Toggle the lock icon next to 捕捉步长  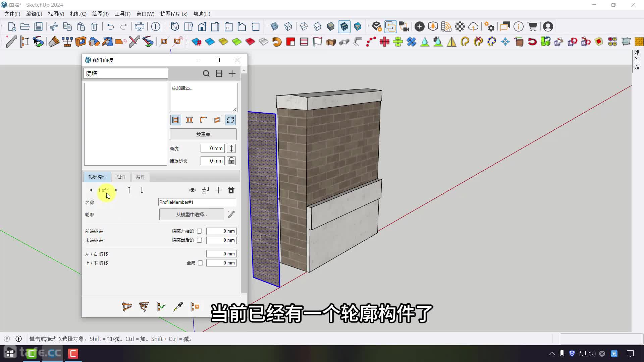(x=231, y=161)
